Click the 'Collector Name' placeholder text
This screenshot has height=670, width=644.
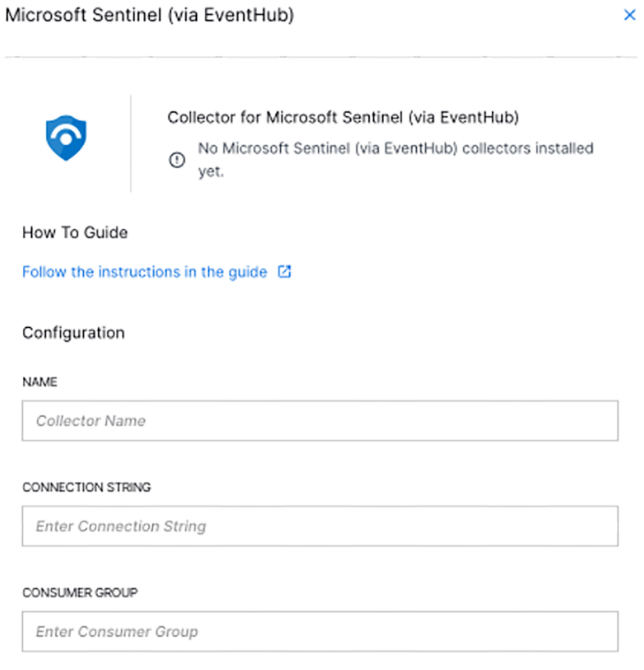pyautogui.click(x=91, y=421)
